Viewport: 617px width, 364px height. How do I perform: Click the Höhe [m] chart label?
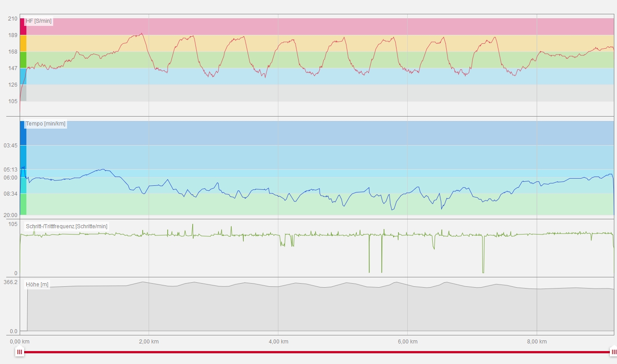click(x=37, y=285)
